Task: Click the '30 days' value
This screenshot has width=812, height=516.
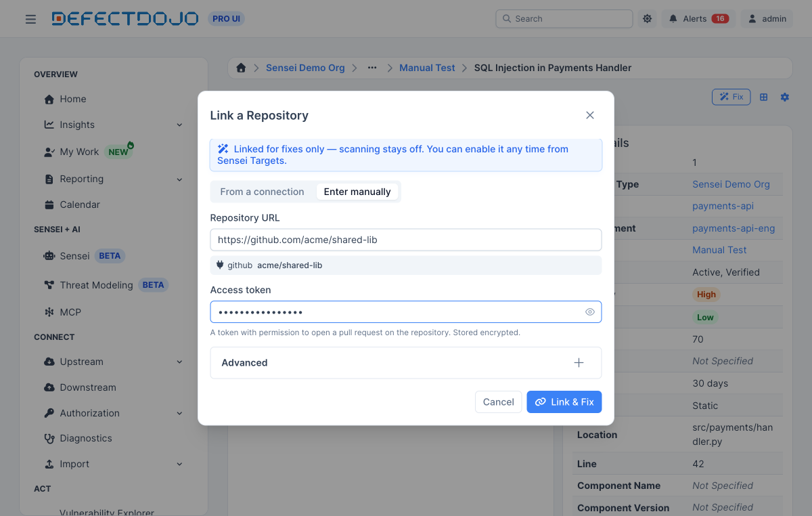Action: coord(710,383)
